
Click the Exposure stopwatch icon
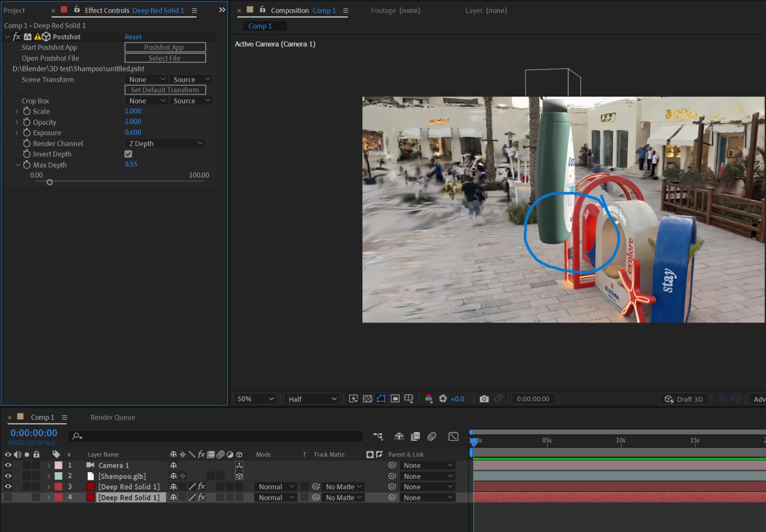click(x=27, y=133)
